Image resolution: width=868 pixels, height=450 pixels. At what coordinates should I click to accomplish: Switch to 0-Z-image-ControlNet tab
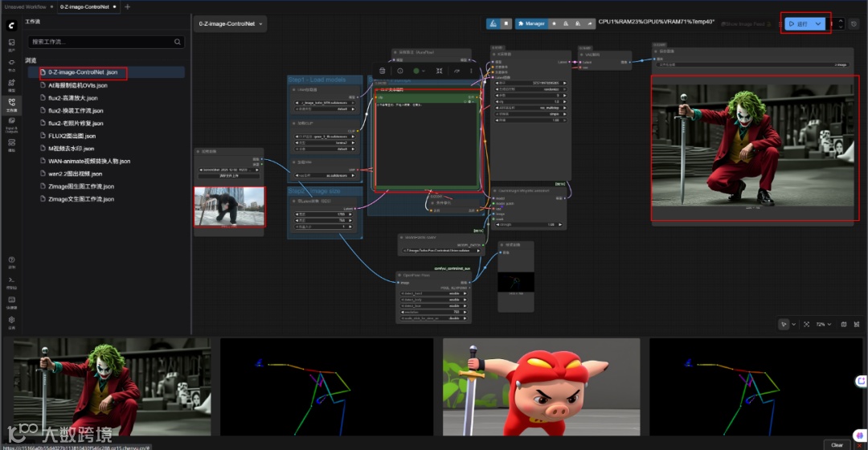[x=84, y=6]
